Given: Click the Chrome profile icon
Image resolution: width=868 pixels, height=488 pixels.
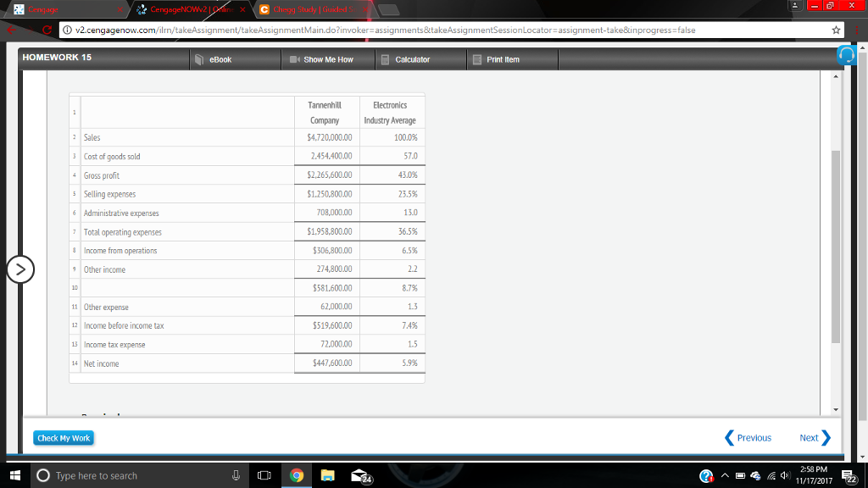Looking at the screenshot, I should 794,6.
